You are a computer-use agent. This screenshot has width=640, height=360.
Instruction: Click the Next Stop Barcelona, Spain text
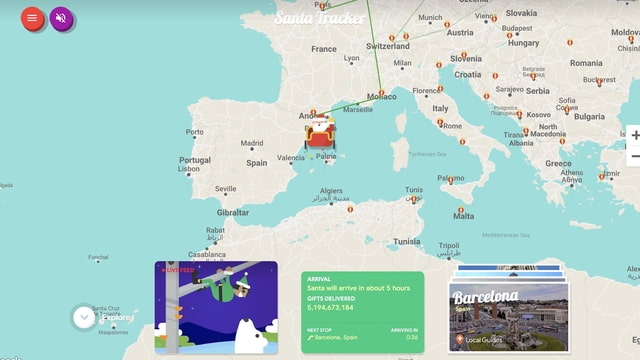[x=332, y=338]
